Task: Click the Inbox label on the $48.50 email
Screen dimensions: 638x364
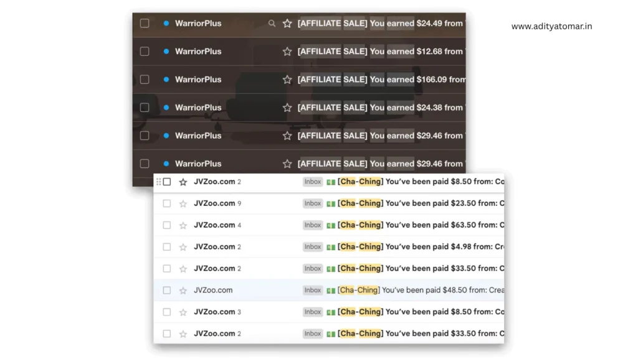Action: (x=313, y=290)
